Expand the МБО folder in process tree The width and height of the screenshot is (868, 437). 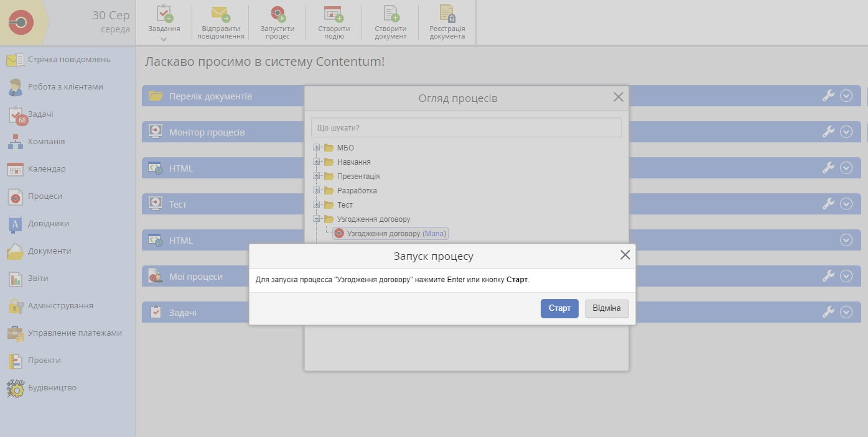(317, 148)
